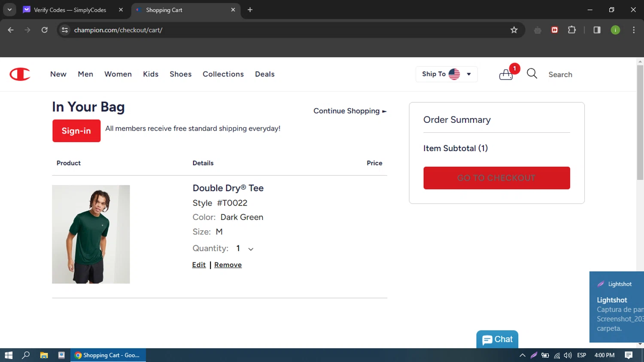Image resolution: width=644 pixels, height=362 pixels.
Task: Click the taskbar search icon
Action: click(26, 355)
